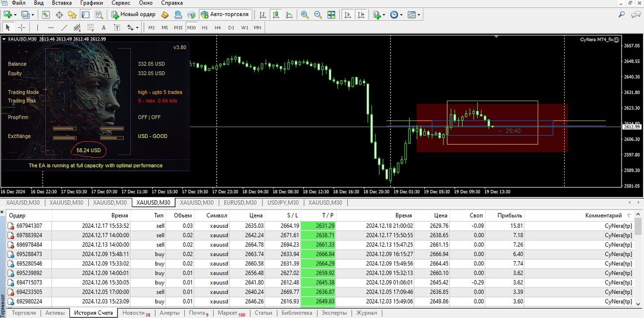The height and width of the screenshot is (318, 644).
Task: Switch chart to line chart
Action: [289, 14]
